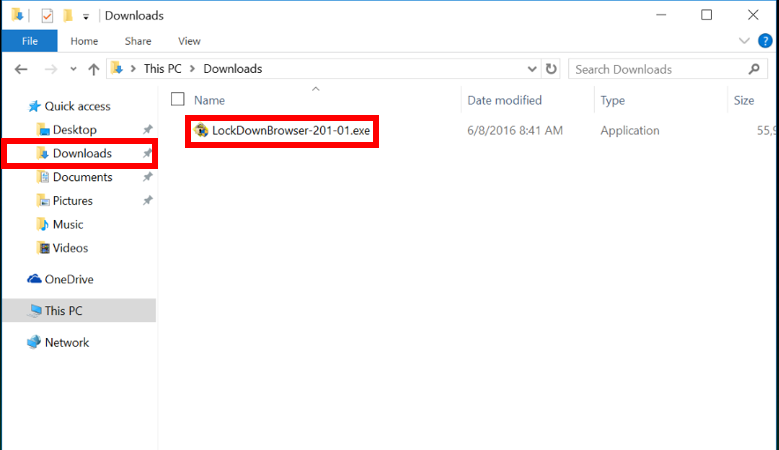This screenshot has width=779, height=450.
Task: Select the LockDownBrowser-201-01.exe file
Action: pyautogui.click(x=291, y=131)
